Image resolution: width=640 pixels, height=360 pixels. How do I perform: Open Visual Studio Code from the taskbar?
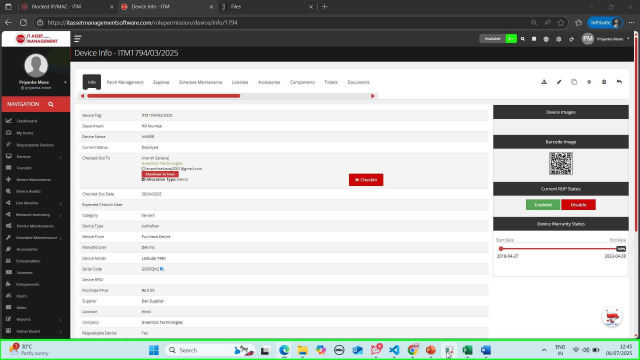click(x=394, y=350)
